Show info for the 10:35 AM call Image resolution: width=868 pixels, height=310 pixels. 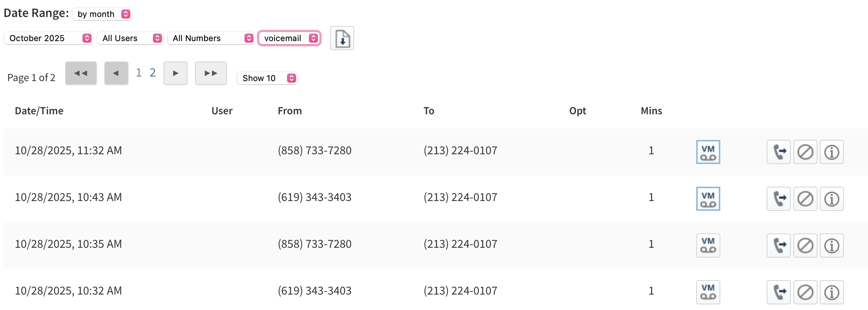[831, 246]
